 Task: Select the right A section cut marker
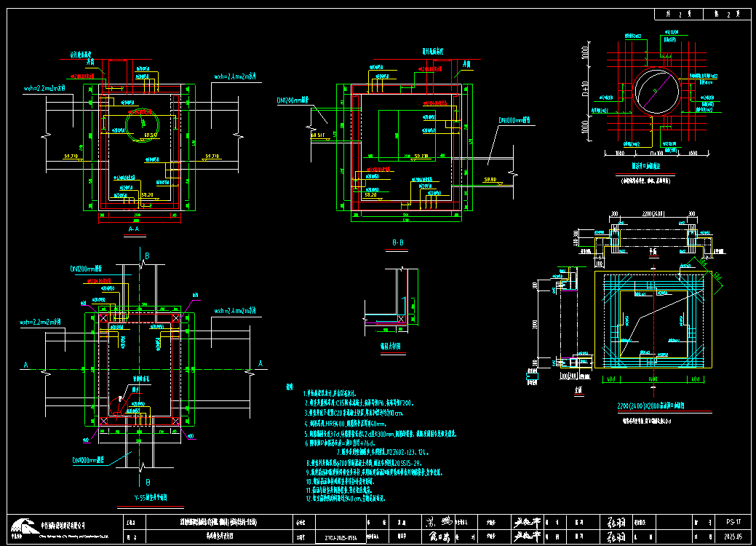pos(260,364)
